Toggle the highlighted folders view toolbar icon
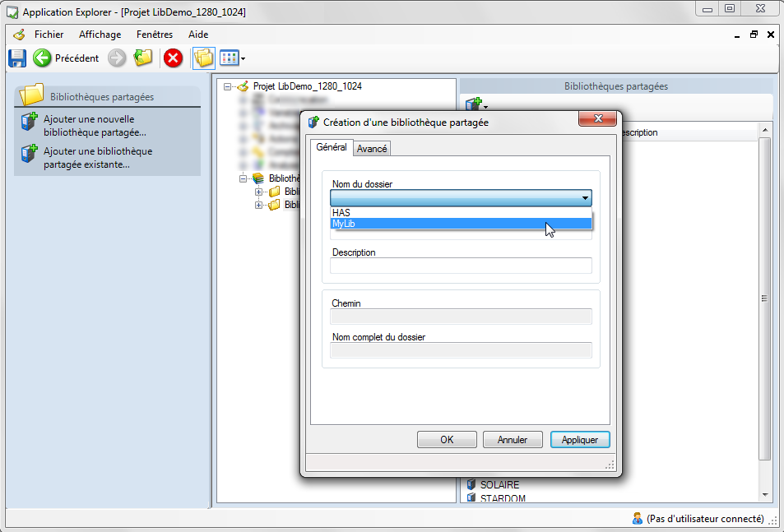The width and height of the screenshot is (784, 532). 202,58
